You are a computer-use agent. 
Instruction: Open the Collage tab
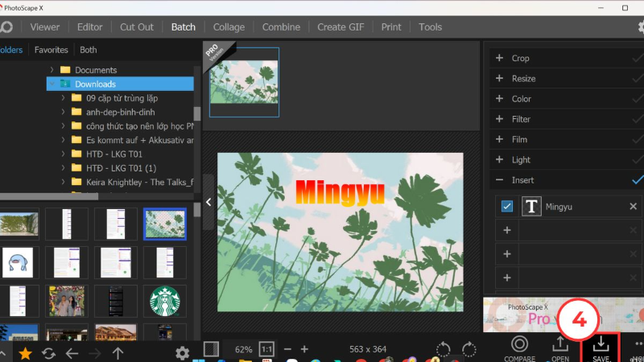(229, 27)
